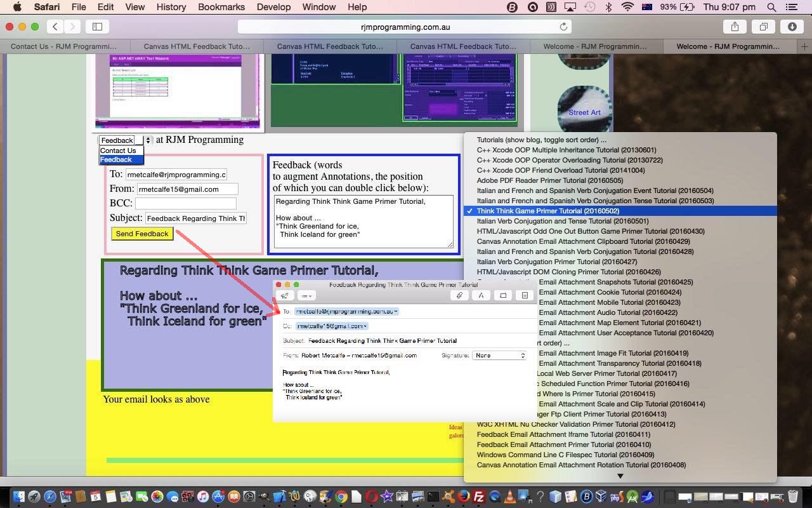Click the scroll-down arrow below the tutorials list
The height and width of the screenshot is (508, 812).
(620, 476)
